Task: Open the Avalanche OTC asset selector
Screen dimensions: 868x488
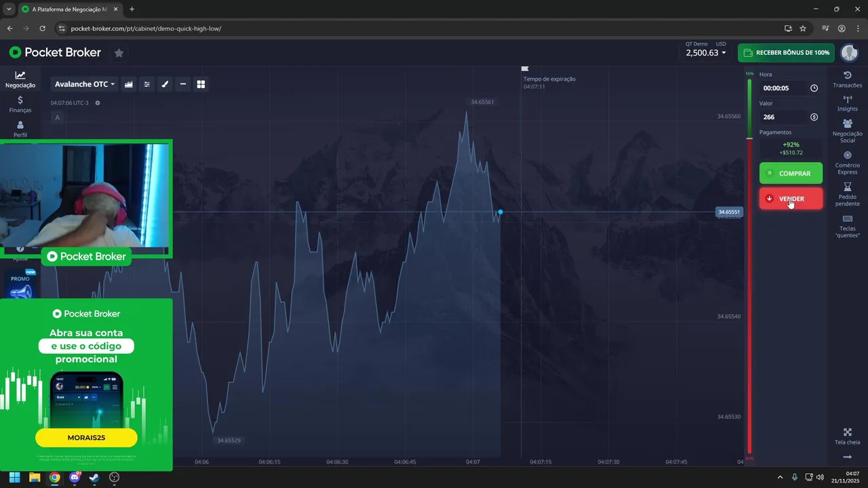Action: tap(85, 84)
